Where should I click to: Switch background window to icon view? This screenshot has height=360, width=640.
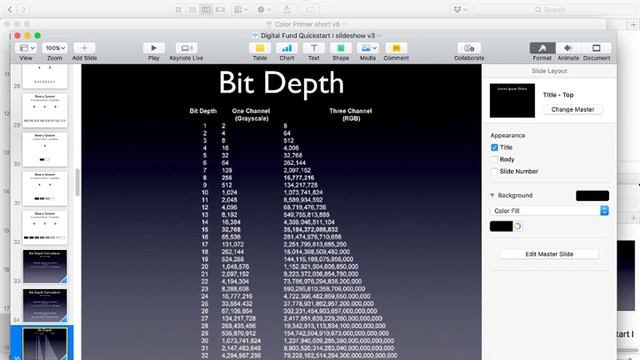178,9
